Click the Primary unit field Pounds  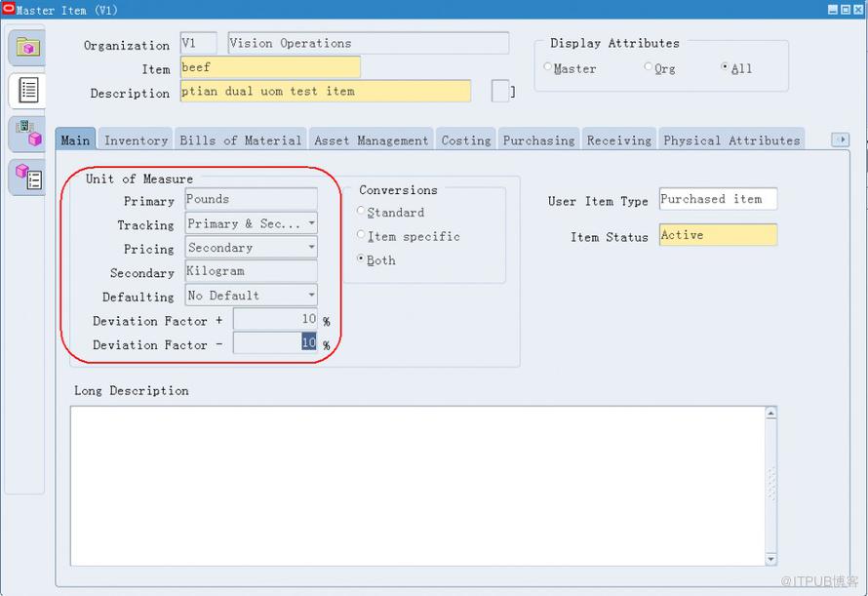pyautogui.click(x=251, y=199)
